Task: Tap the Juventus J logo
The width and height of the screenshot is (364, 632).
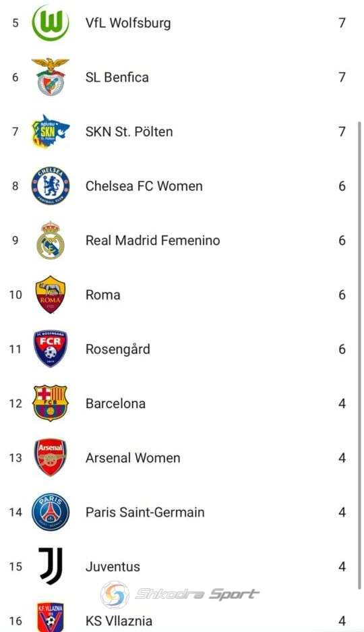Action: (51, 566)
